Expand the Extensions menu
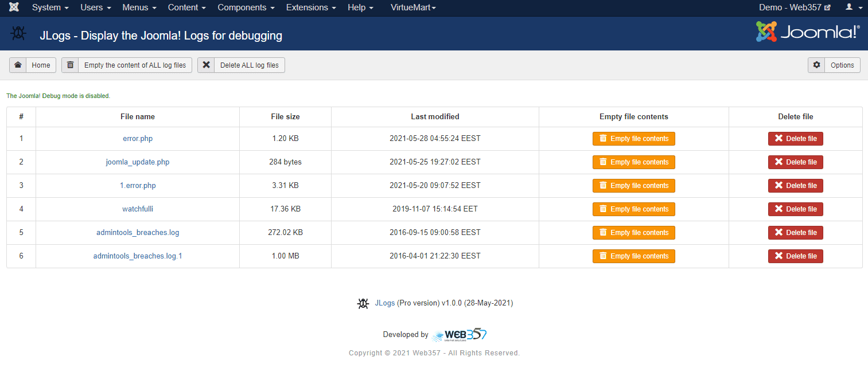Image resolution: width=868 pixels, height=372 pixels. pos(311,7)
